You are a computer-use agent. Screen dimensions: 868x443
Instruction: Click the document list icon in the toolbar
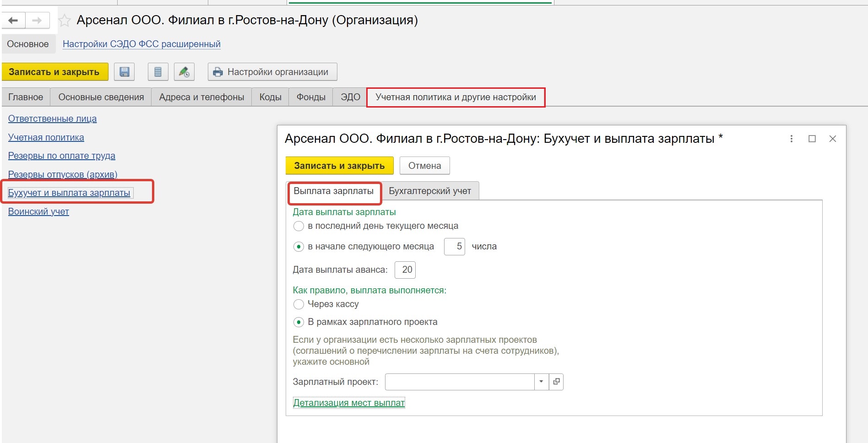tap(158, 72)
